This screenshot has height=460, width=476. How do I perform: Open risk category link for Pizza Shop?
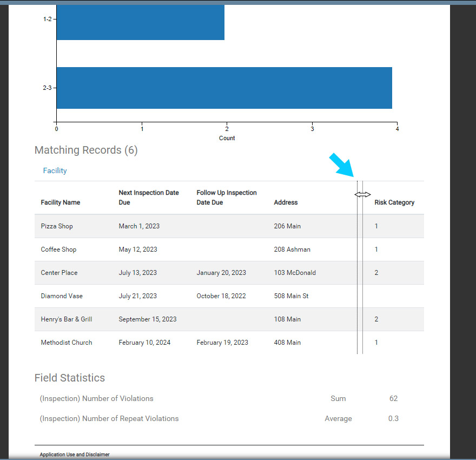pos(376,226)
